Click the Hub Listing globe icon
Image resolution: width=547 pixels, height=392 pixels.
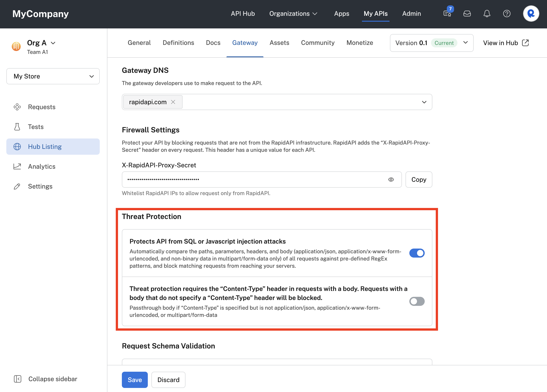coord(17,147)
